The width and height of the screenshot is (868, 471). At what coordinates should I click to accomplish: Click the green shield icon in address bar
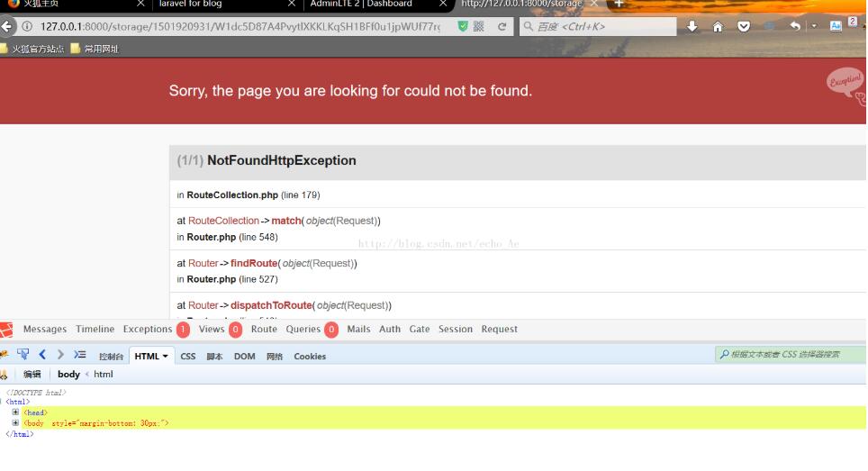tap(463, 27)
